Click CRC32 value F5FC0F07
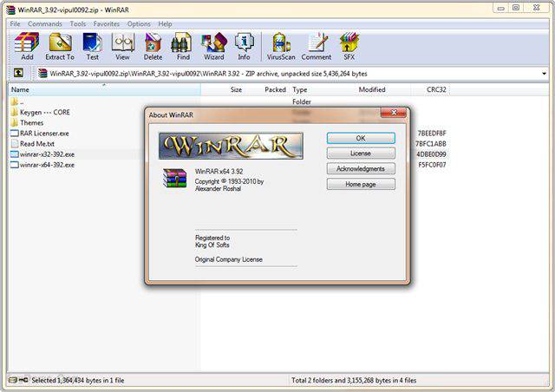Viewport: 555px width, 392px height. 432,165
